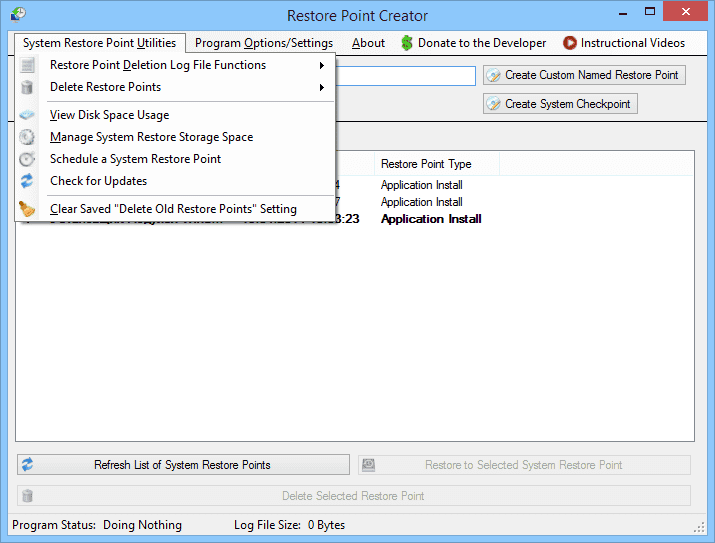The image size is (715, 543).
Task: Click the disk icon beside View Disk Space Usage
Action: coord(28,115)
